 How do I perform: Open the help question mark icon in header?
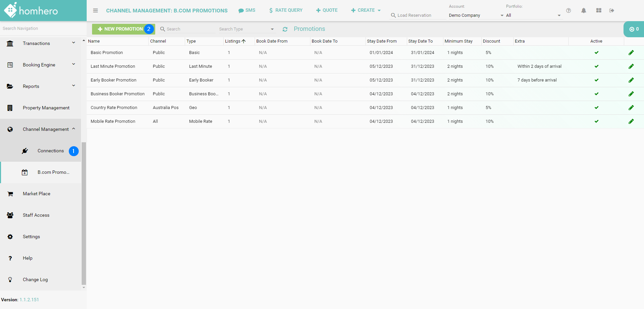pos(568,10)
